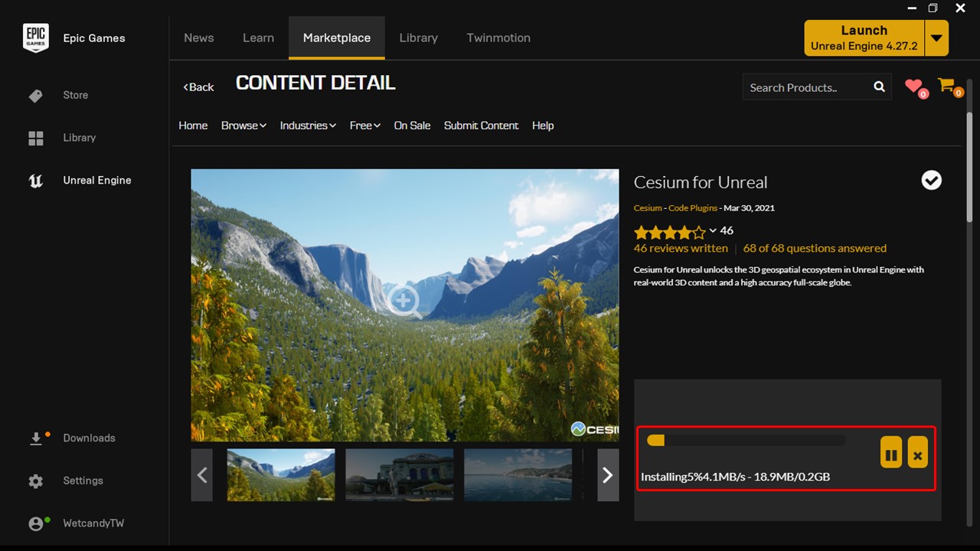Select the lake scene thumbnail
Image resolution: width=980 pixels, height=551 pixels.
point(518,475)
